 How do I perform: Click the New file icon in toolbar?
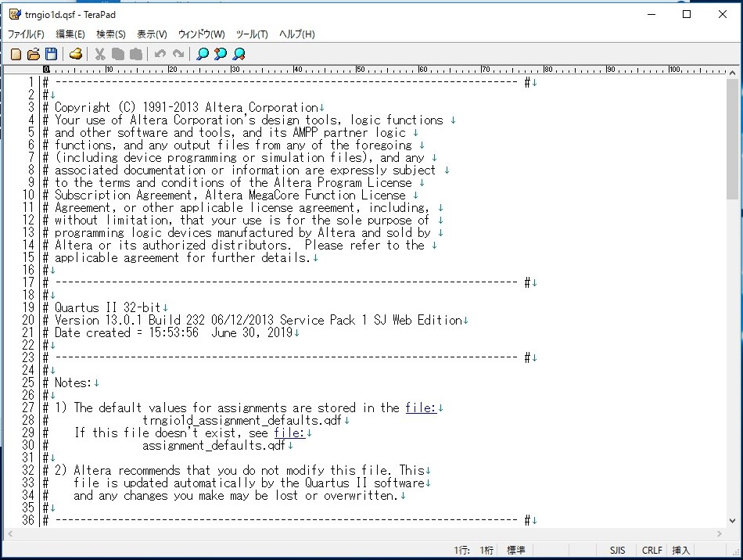click(16, 54)
